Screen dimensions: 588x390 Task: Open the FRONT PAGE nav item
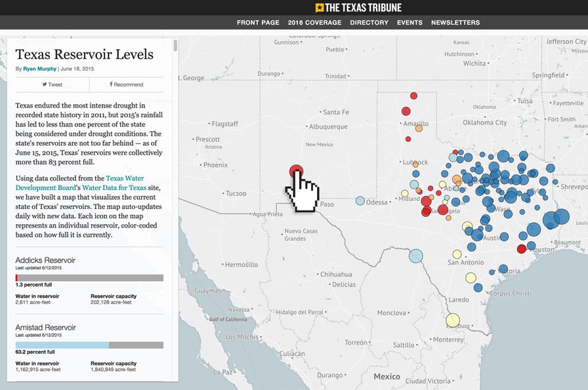coord(258,22)
